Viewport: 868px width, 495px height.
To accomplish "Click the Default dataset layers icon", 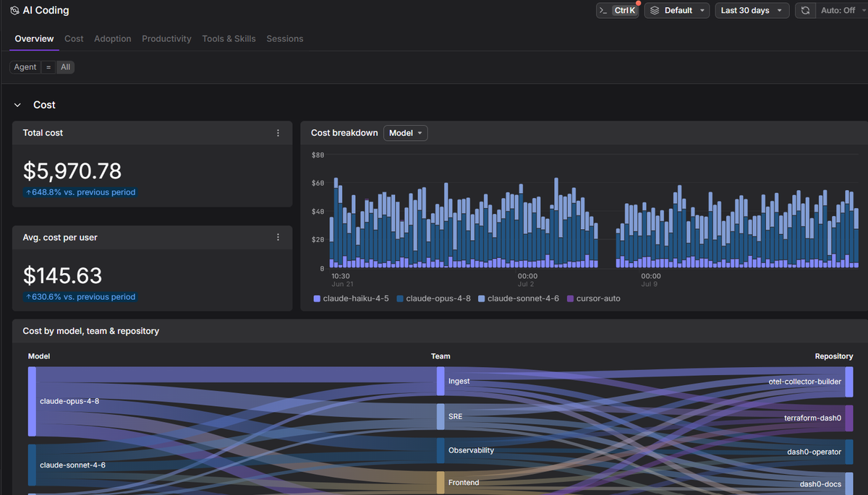I will point(655,11).
